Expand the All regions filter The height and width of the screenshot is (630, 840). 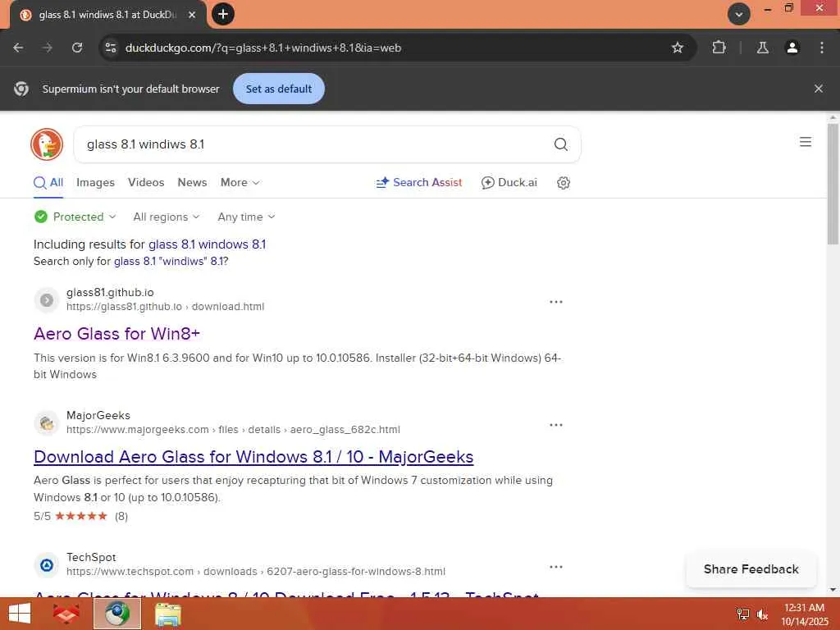(x=166, y=217)
